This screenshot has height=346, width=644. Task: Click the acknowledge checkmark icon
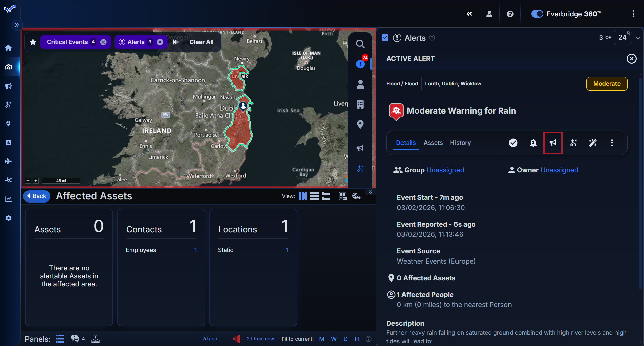tap(513, 143)
